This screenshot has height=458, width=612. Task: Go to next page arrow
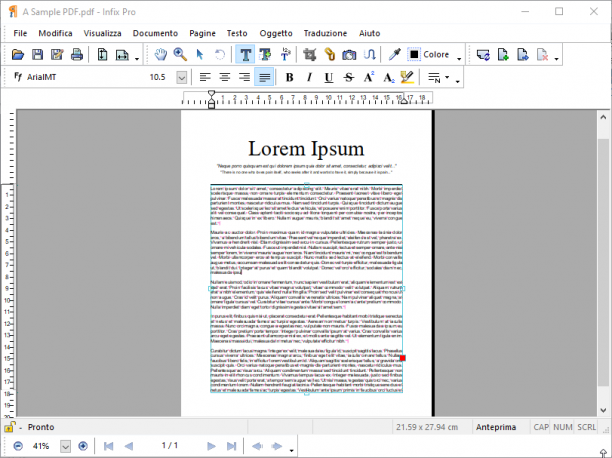point(211,446)
